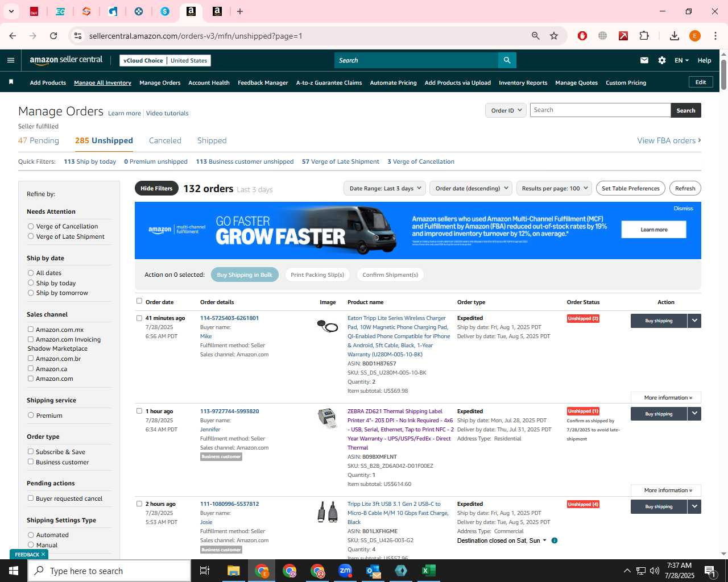Check Buyer requested cancel box
The image size is (728, 582).
pyautogui.click(x=31, y=498)
